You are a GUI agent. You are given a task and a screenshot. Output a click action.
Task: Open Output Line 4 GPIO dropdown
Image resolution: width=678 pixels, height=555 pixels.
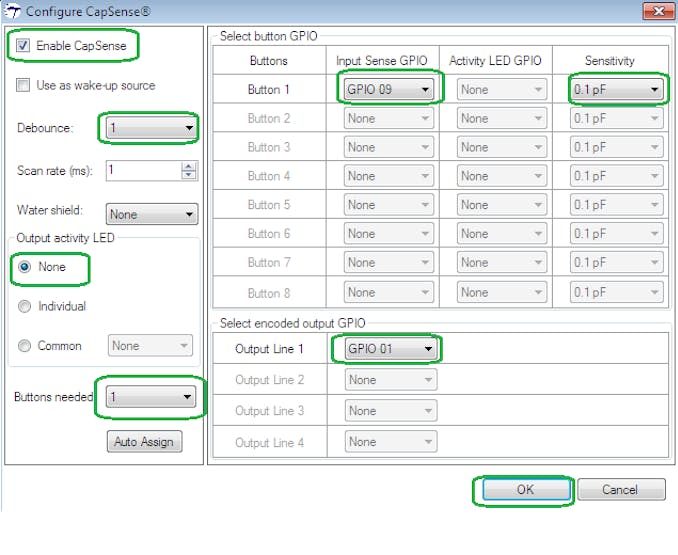(x=390, y=442)
